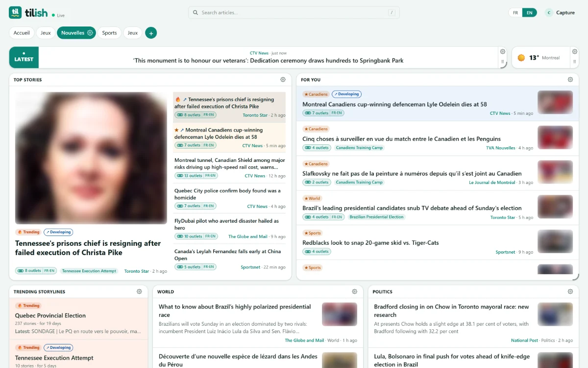This screenshot has height=368, width=588.
Task: Open Top Stories panel settings gear
Action: point(283,79)
